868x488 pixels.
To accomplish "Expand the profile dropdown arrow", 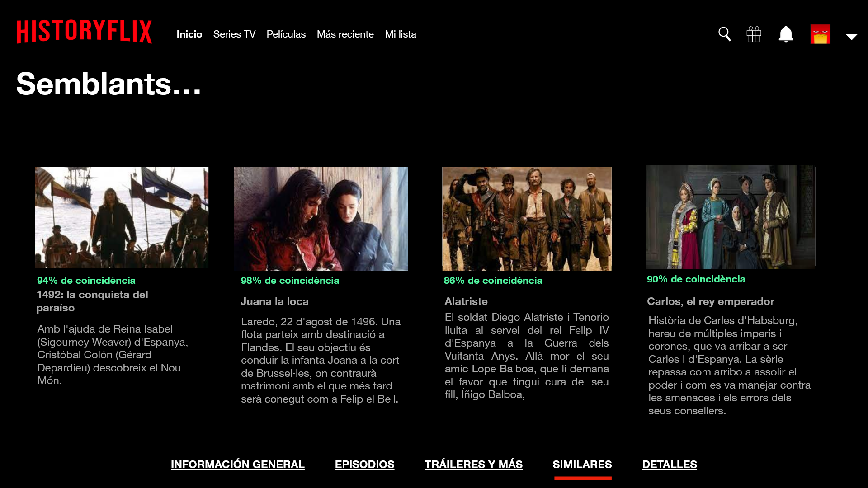I will (851, 37).
